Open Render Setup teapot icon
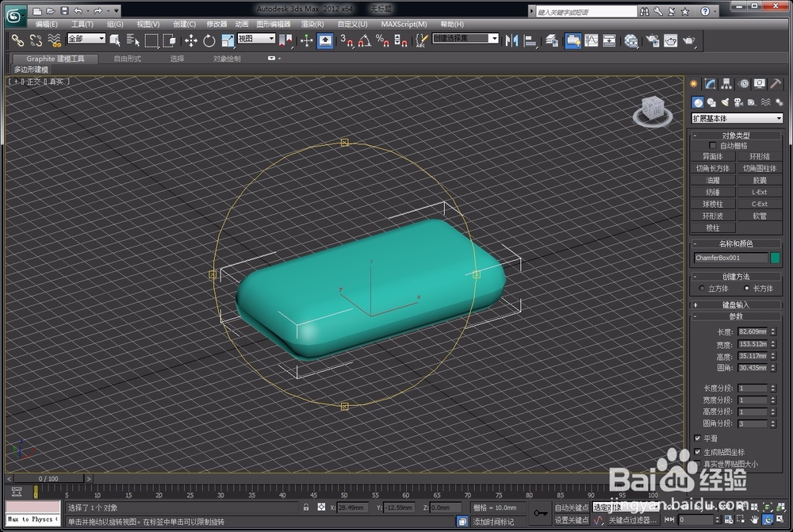The width and height of the screenshot is (793, 532). (653, 40)
